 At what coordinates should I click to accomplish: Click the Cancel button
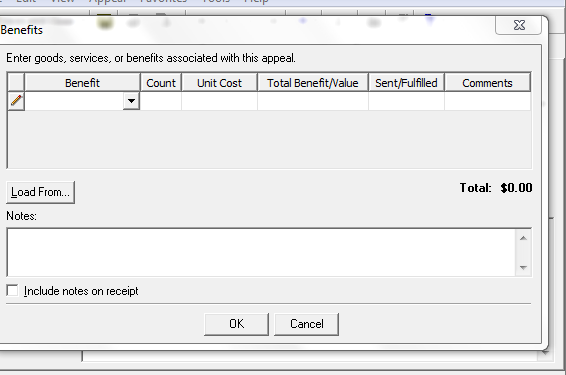pyautogui.click(x=306, y=324)
